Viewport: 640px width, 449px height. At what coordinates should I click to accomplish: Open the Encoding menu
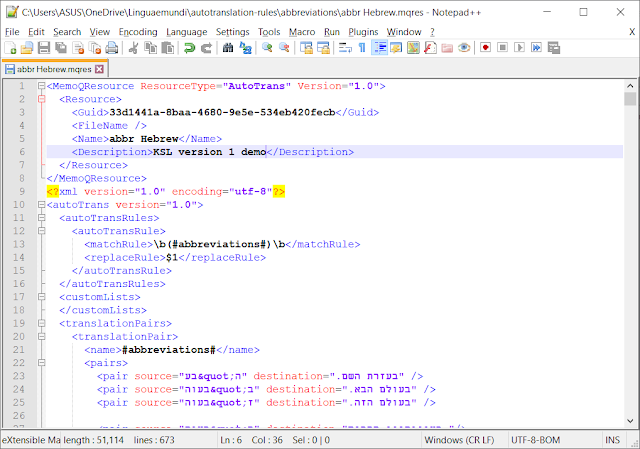[138, 32]
